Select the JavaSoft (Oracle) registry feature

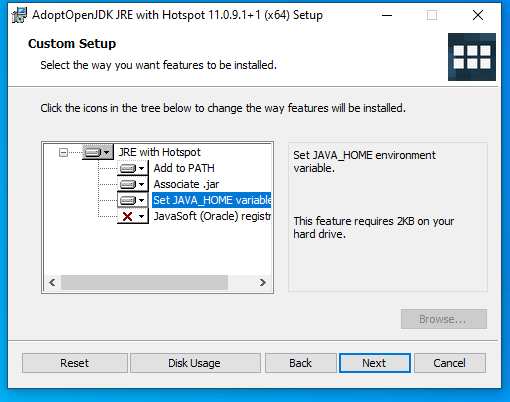pos(212,216)
